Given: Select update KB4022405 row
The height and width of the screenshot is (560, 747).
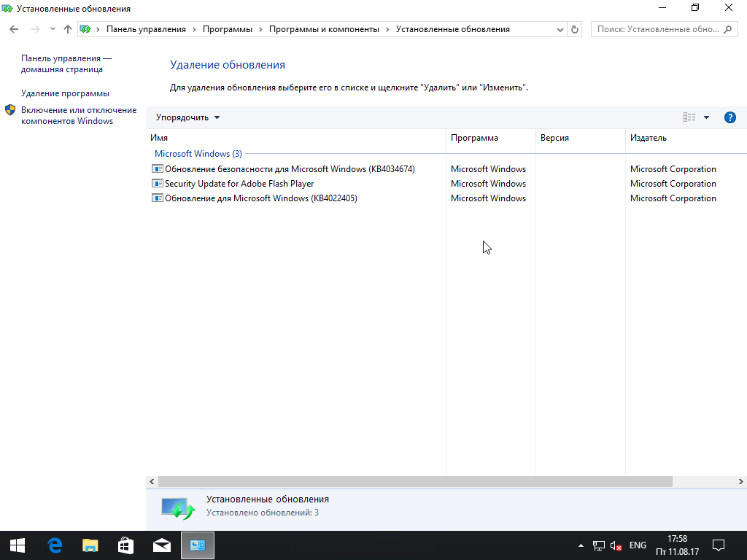Looking at the screenshot, I should click(x=446, y=198).
